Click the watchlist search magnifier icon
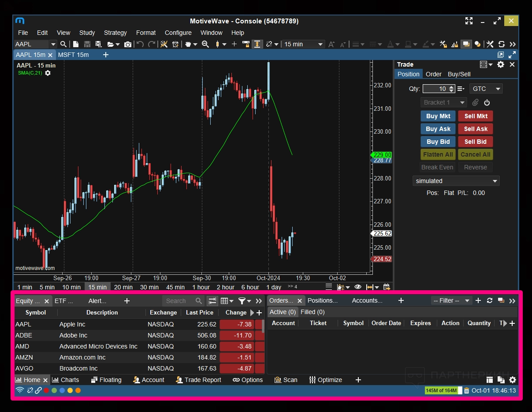The height and width of the screenshot is (412, 532). pos(199,301)
